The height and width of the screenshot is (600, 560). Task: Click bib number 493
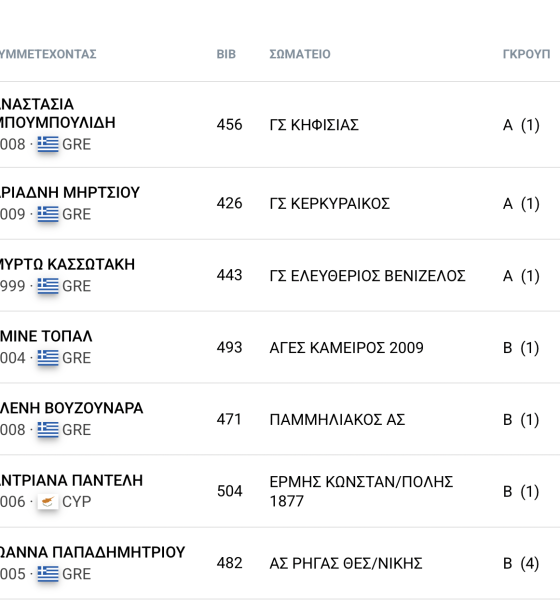229,347
